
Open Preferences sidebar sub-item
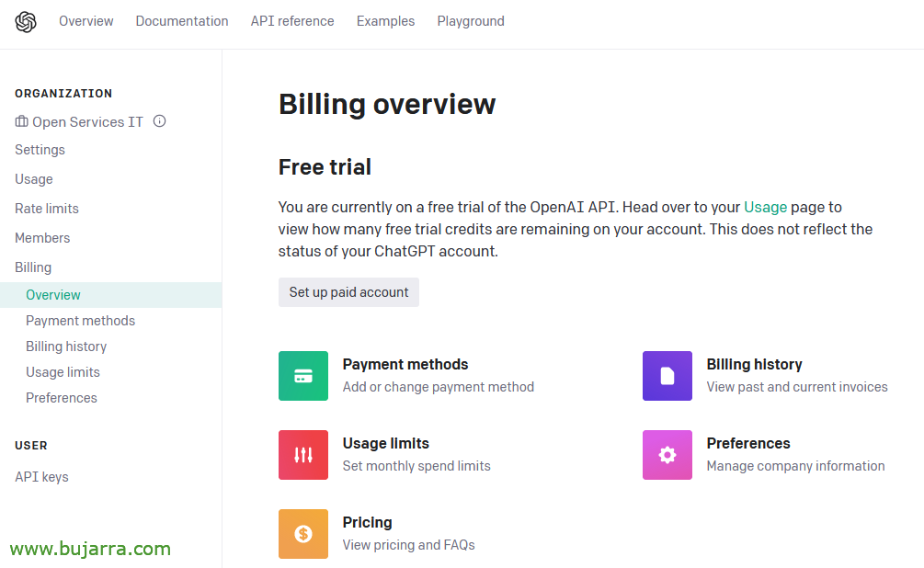[62, 398]
